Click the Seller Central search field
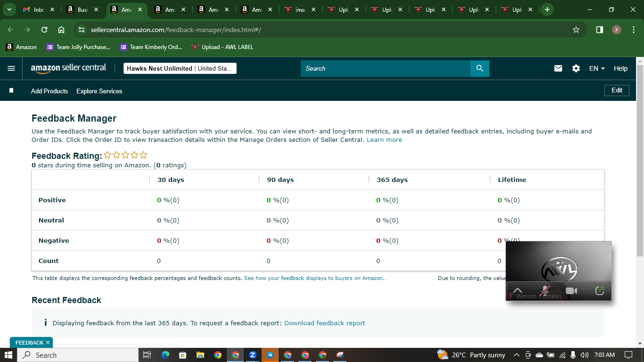The width and height of the screenshot is (644, 362). pos(386,68)
